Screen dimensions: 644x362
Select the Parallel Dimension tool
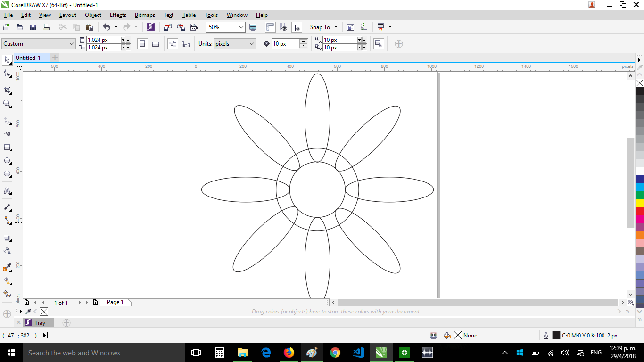[7, 207]
